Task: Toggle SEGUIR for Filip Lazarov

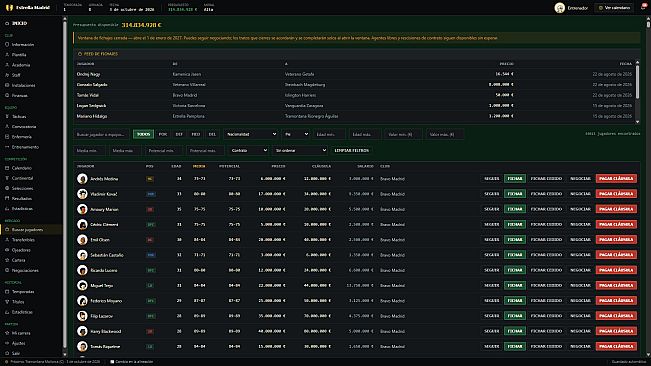Action: [492, 316]
